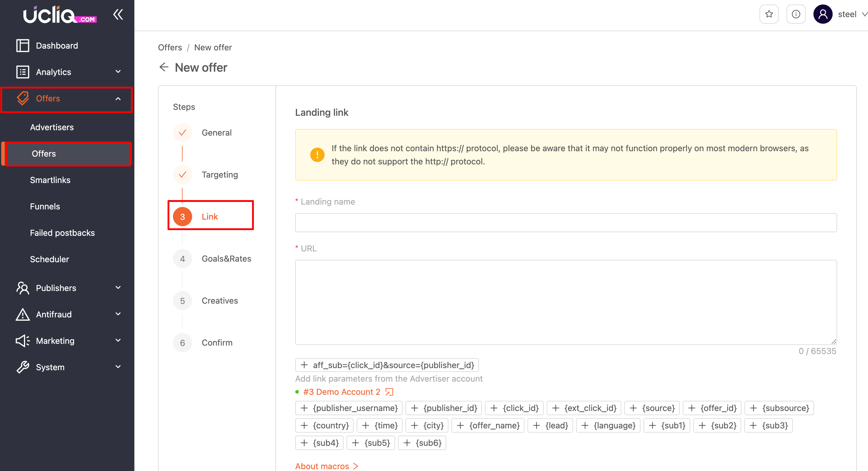Click the uCliq.com logo
Screen dimensions: 868x471
pos(60,15)
